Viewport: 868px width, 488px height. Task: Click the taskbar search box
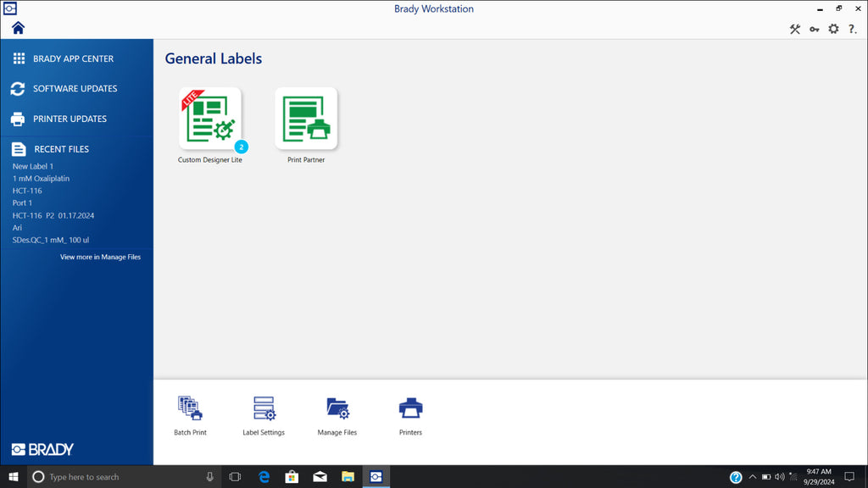[x=123, y=476]
